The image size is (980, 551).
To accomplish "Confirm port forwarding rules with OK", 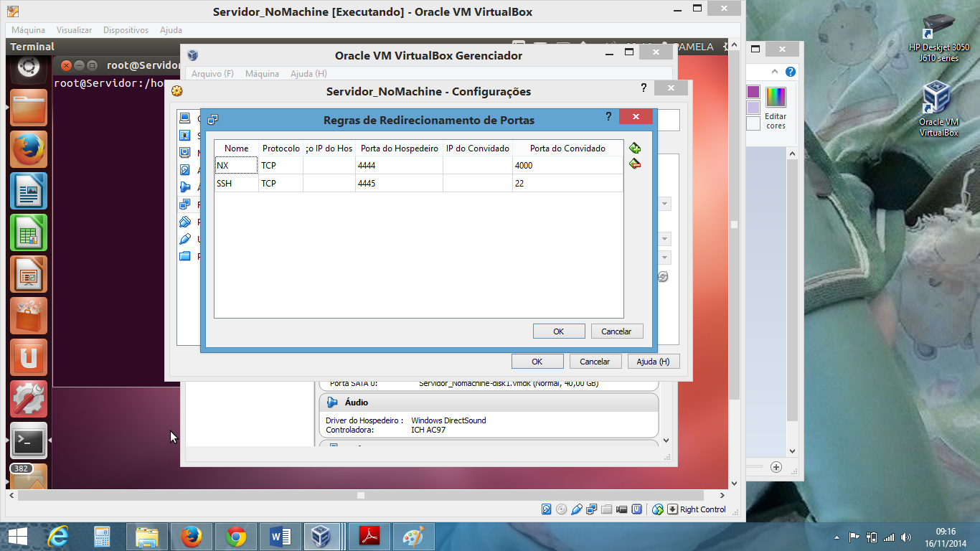I will pos(559,331).
